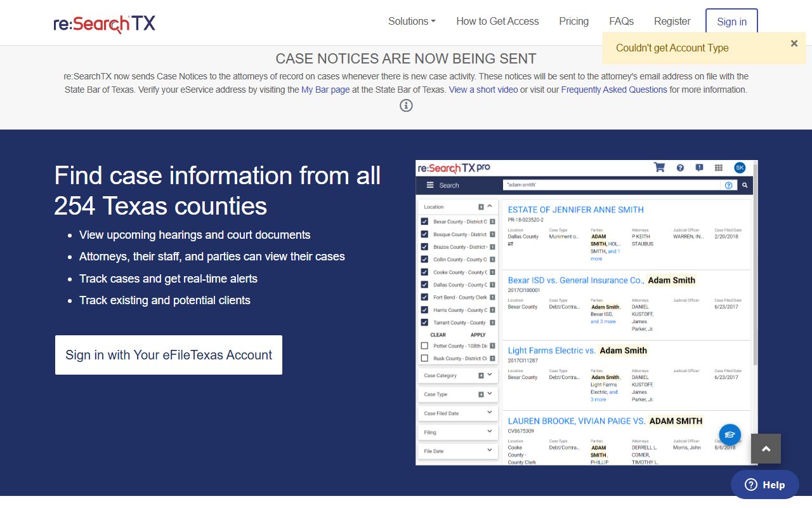
Task: Open LAUREN BROOKE, VIVIAN PAIGE case
Action: coord(605,421)
